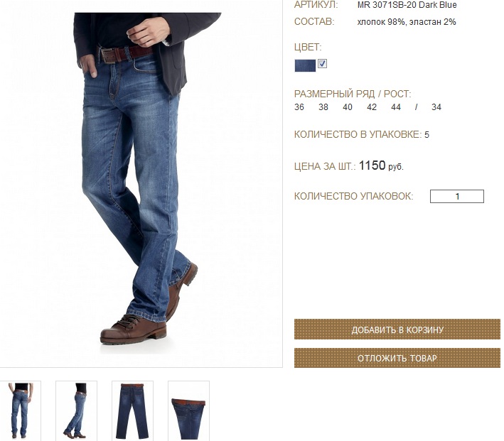Click the КОЛИЧЕСТВО УПАКОВОК quantity field
The image size is (504, 441).
click(457, 196)
